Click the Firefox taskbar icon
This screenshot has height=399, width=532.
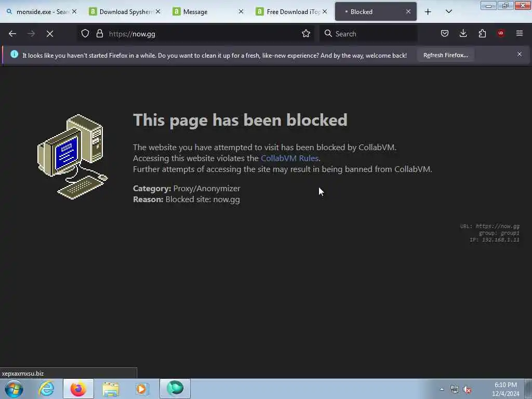[78, 389]
